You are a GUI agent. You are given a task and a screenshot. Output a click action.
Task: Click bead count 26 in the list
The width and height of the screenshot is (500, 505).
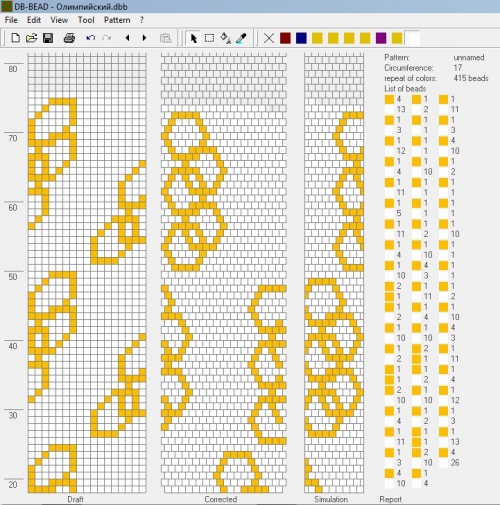pos(455,462)
